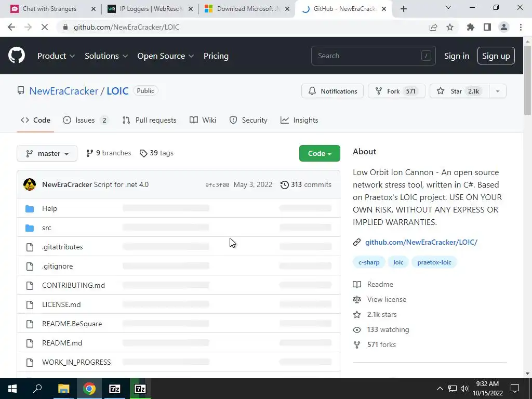The height and width of the screenshot is (399, 532).
Task: Fork the repository with the Fork button
Action: (x=396, y=91)
